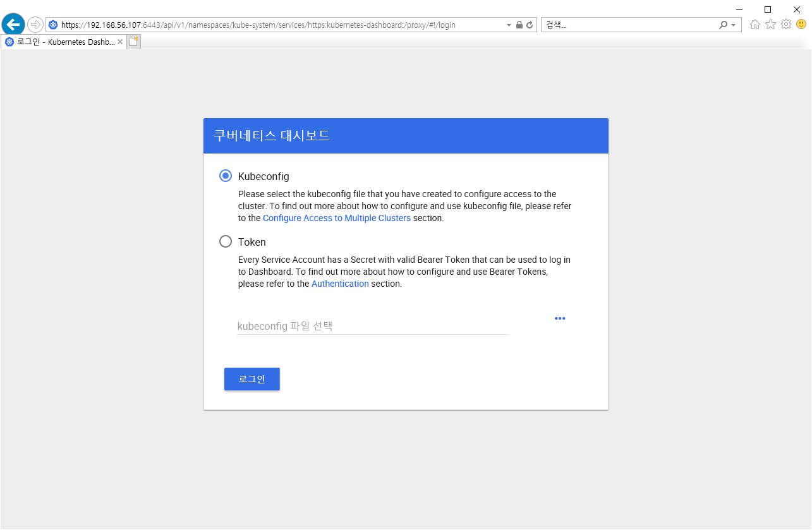
Task: Open Configure Access to Multiple Clusters link
Action: (x=337, y=218)
